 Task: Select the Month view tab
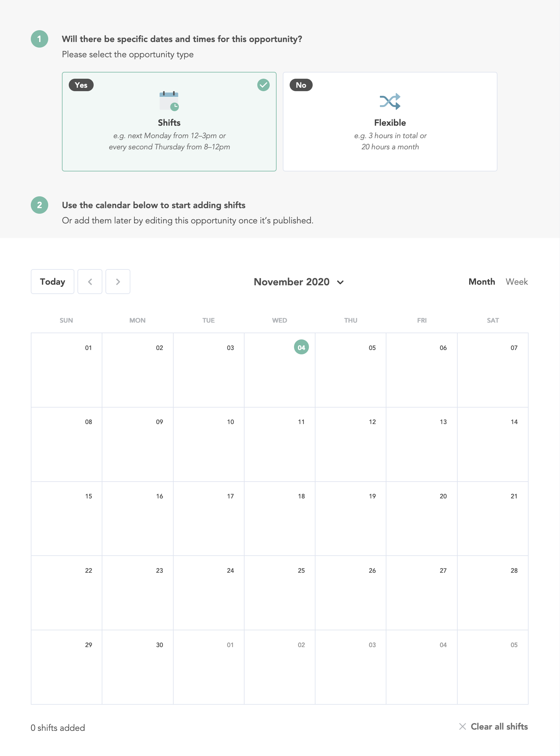(x=482, y=281)
